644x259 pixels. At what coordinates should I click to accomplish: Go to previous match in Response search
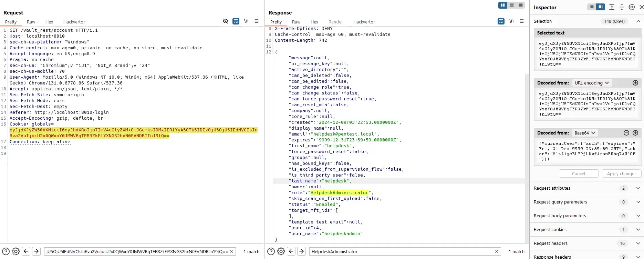291,251
